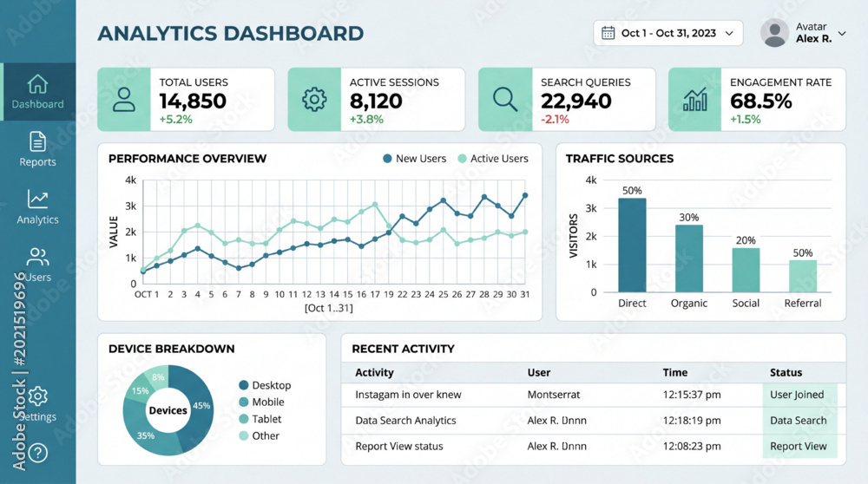Image resolution: width=868 pixels, height=484 pixels.
Task: Open the Users icon in sidebar
Action: 37,257
